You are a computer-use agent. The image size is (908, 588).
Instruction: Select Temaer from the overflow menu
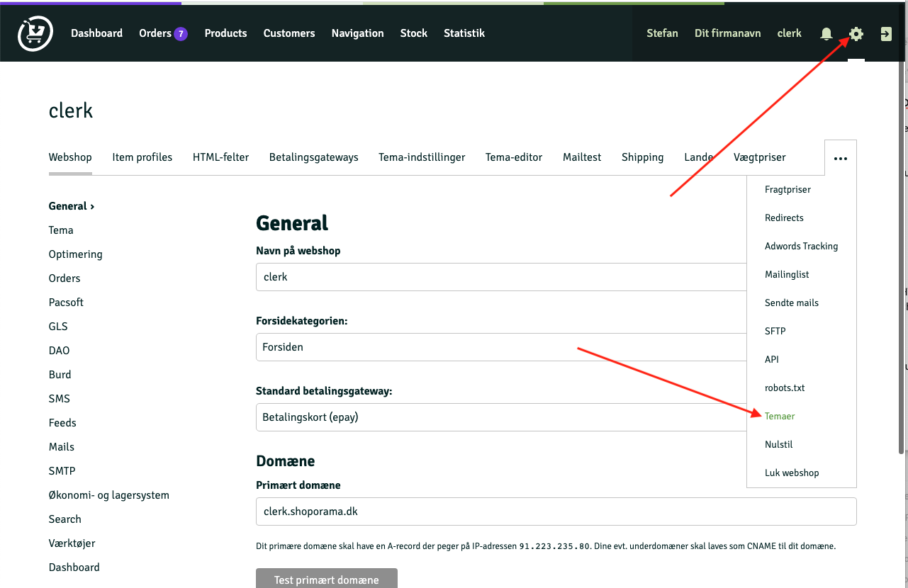coord(779,416)
